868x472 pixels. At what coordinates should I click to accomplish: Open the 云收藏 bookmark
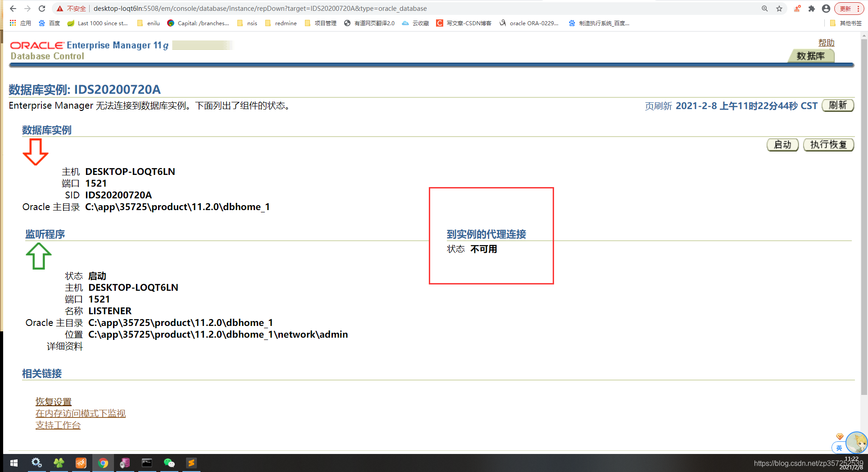click(x=415, y=23)
